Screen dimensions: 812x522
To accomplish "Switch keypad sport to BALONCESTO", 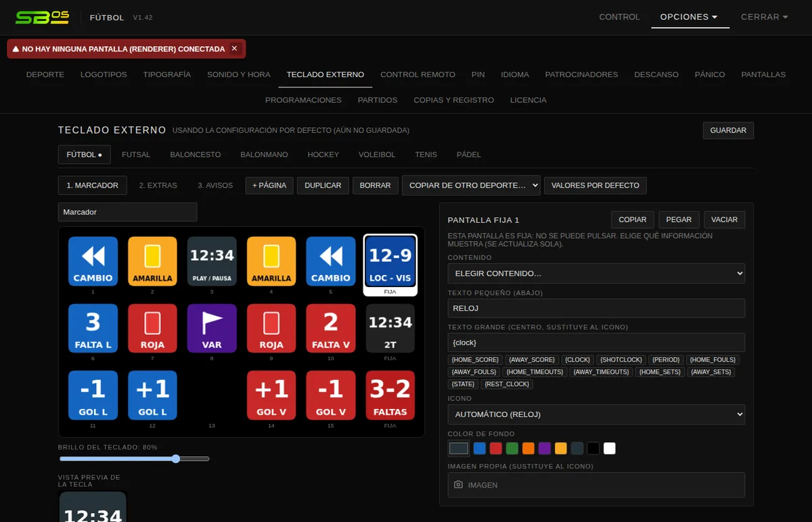I will [x=196, y=154].
